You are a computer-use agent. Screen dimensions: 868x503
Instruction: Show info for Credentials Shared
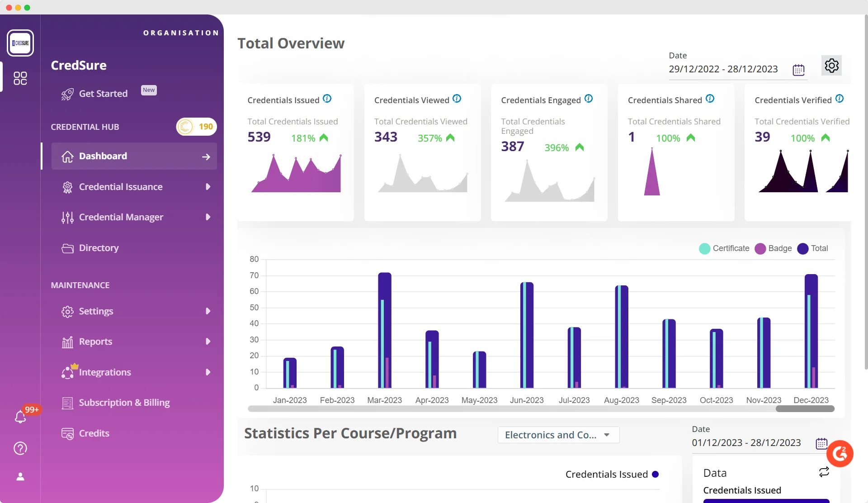[710, 99]
